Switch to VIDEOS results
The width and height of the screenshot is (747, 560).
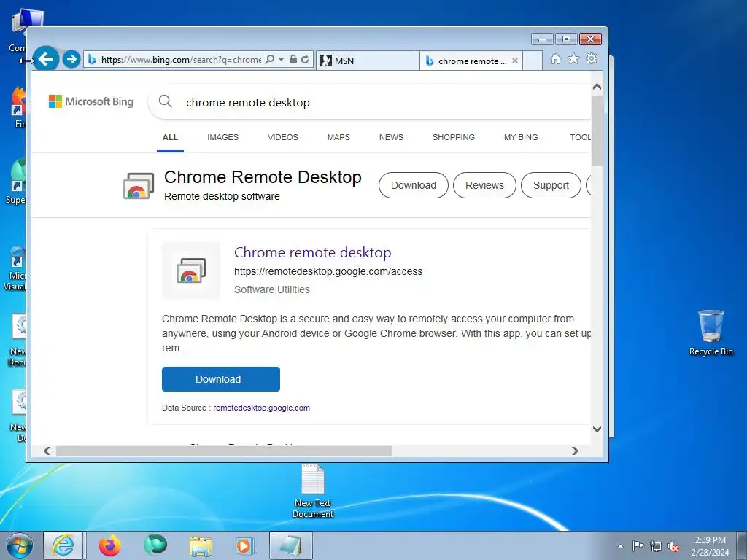283,137
